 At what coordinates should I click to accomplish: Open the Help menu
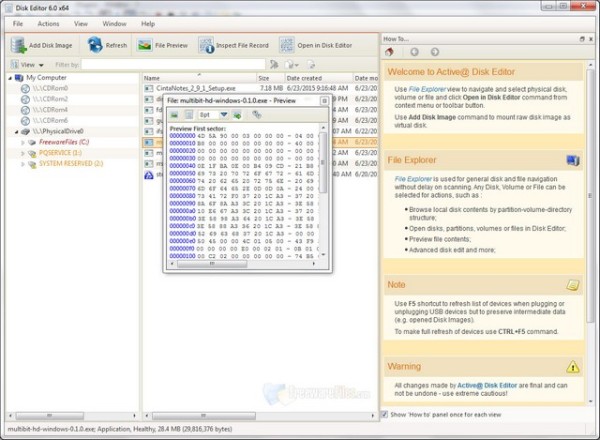pos(148,24)
